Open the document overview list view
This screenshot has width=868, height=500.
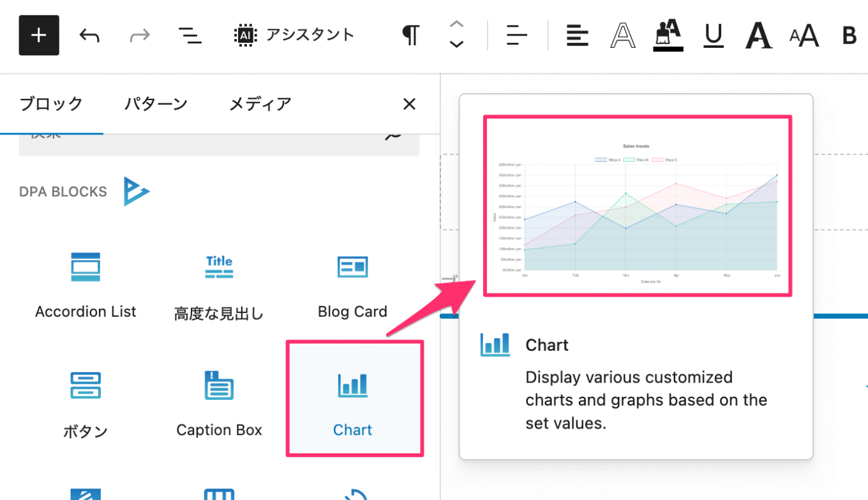190,36
